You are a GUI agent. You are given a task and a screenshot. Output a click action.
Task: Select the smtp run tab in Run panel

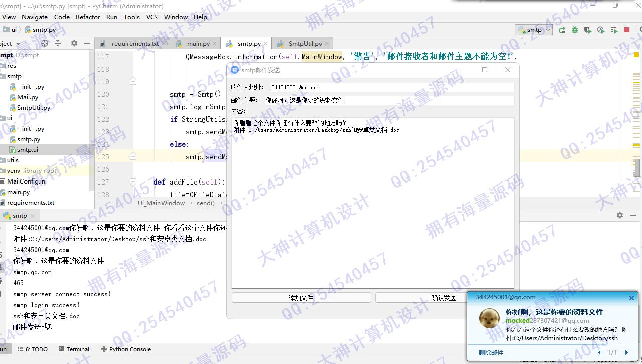[x=19, y=216]
